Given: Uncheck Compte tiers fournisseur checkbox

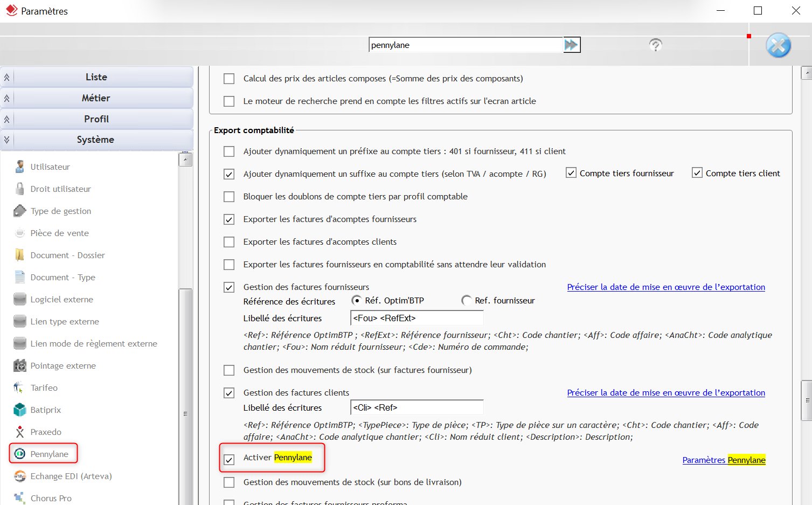Looking at the screenshot, I should pos(571,173).
